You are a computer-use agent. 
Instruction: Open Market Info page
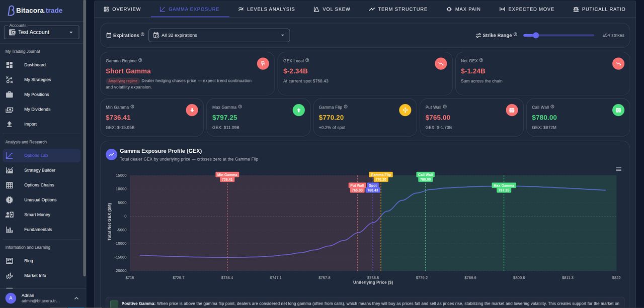coord(41,275)
